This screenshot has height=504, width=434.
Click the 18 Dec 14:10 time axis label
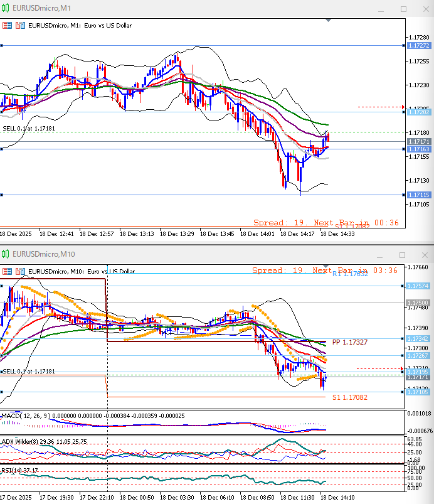tap(337, 496)
